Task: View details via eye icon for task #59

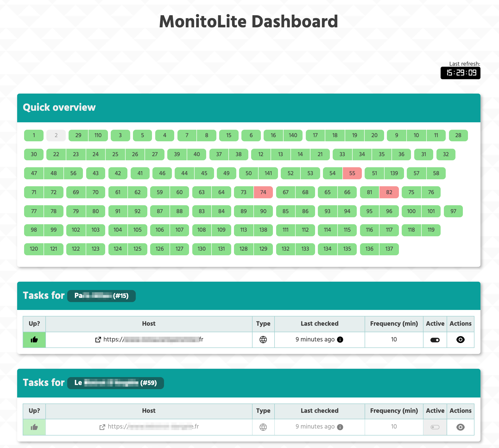Action: pos(460,427)
